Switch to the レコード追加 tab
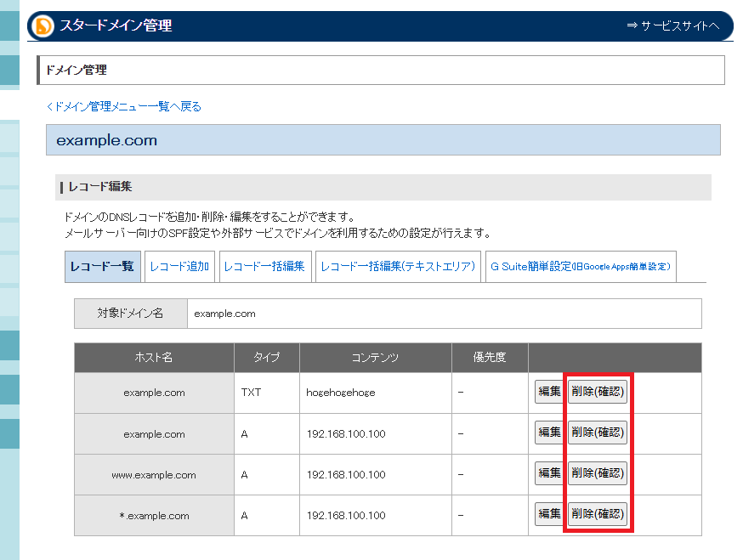The width and height of the screenshot is (743, 560). [179, 267]
